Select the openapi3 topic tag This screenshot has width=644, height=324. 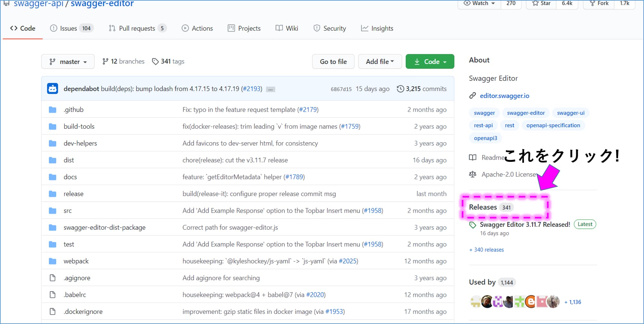[486, 138]
